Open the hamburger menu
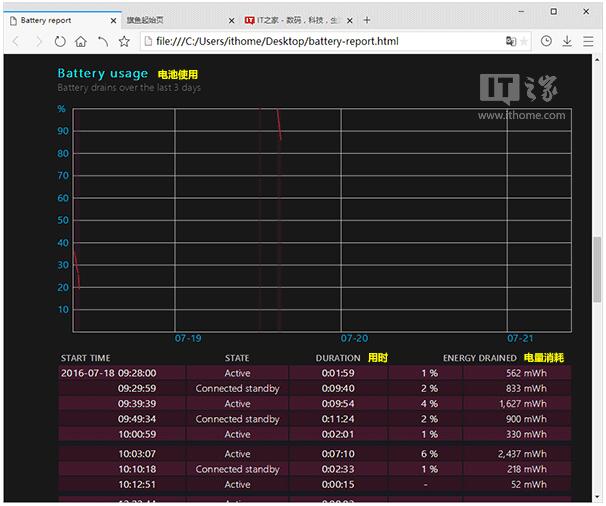 (x=588, y=41)
